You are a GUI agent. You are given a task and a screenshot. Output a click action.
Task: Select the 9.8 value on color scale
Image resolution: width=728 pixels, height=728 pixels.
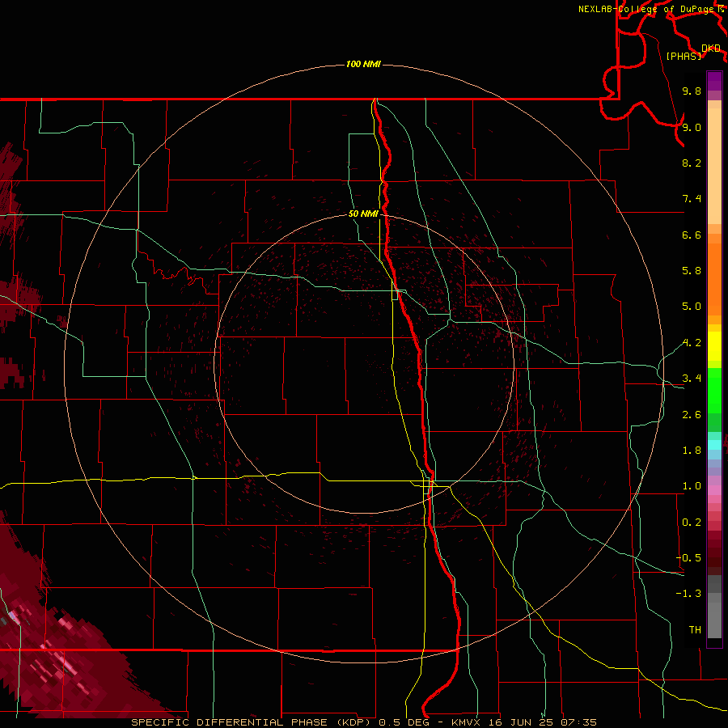tap(692, 91)
